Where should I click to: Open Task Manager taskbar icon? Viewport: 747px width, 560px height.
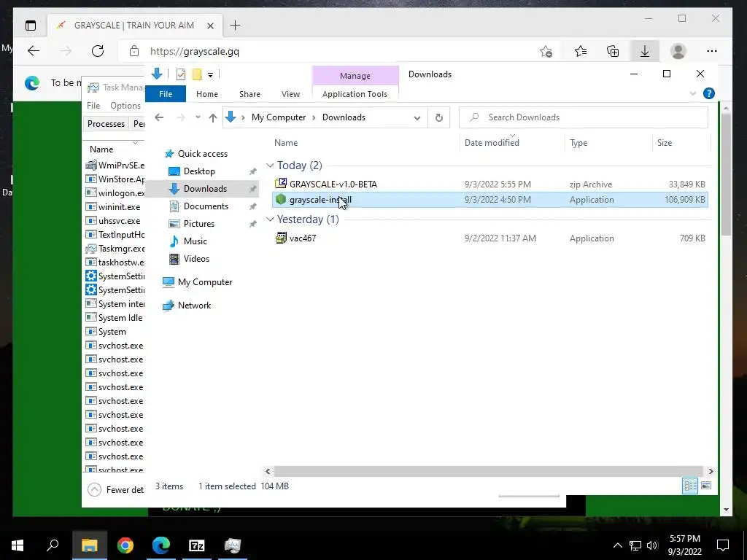pos(233,545)
